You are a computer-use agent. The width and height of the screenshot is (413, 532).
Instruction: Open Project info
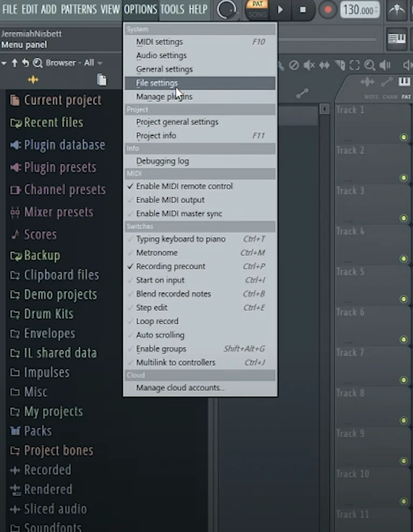[156, 135]
